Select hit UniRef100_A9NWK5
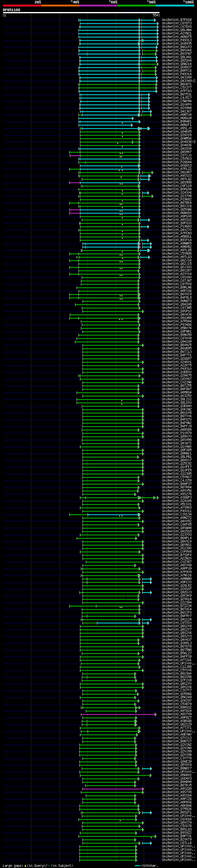Image resolution: width=197 pixels, height=868 pixels. point(177,243)
